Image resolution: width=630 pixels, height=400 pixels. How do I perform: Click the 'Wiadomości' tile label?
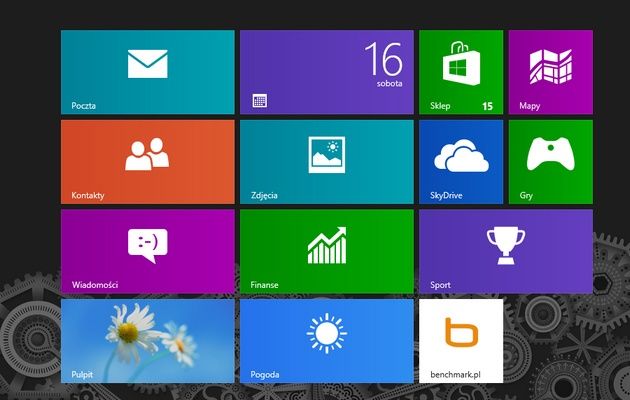[x=95, y=285]
